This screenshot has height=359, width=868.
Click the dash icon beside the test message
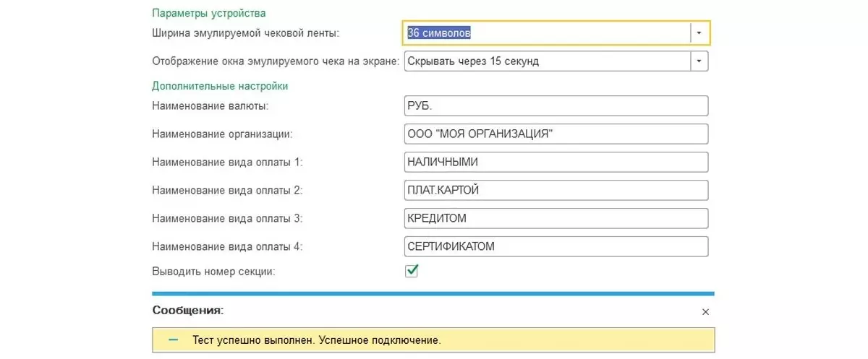tap(174, 339)
